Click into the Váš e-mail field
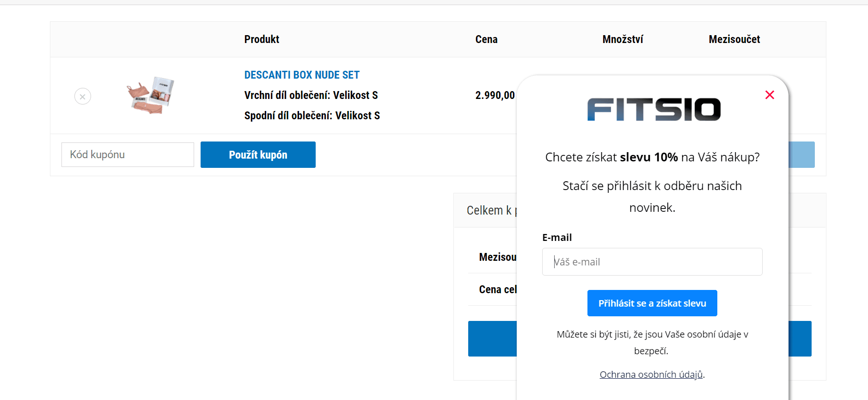868x400 pixels. 652,262
